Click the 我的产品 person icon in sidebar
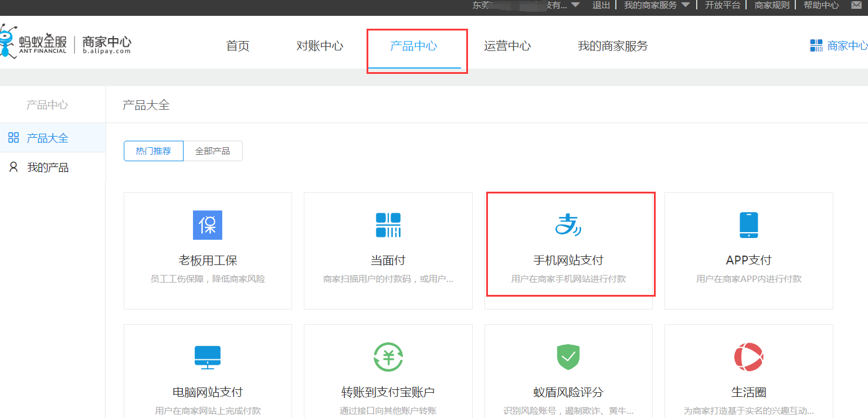The height and width of the screenshot is (418, 868). pos(13,167)
